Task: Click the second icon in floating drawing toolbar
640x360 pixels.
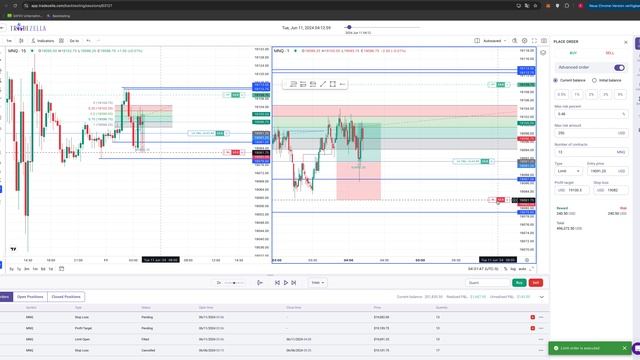Action: 303,84
